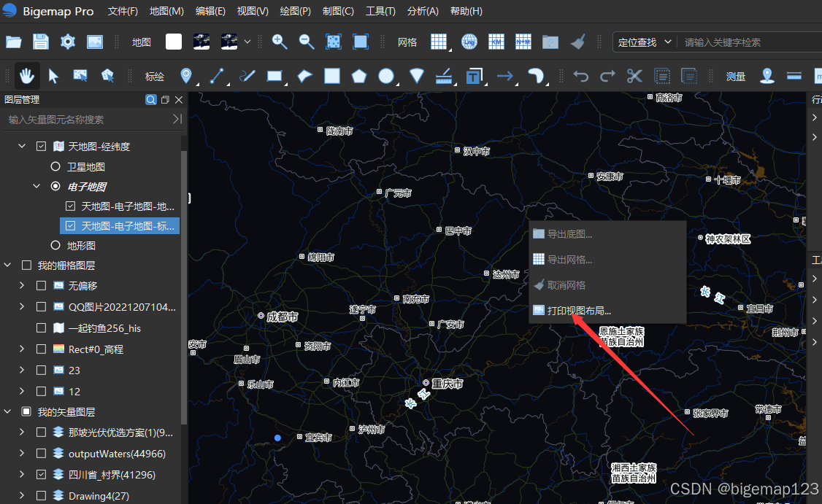Screen dimensions: 822x504
Task: Toggle the 天地图-经纬度 layer checkbox
Action: coord(41,146)
